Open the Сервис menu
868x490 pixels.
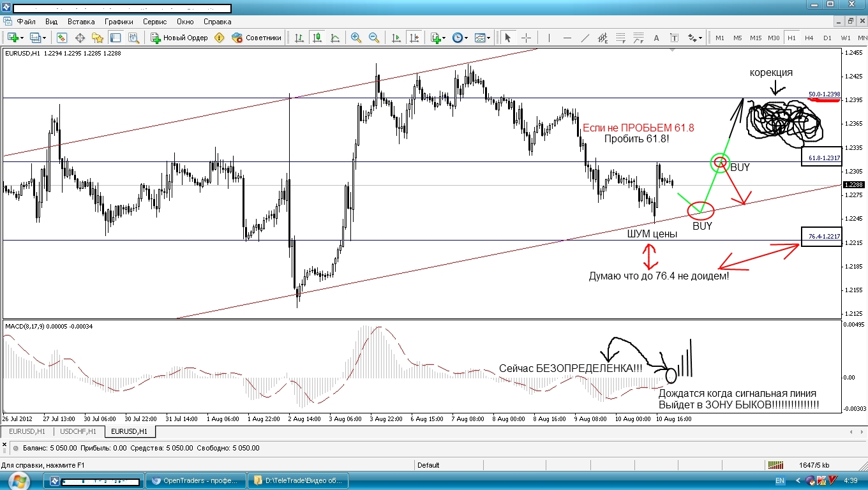pos(154,22)
